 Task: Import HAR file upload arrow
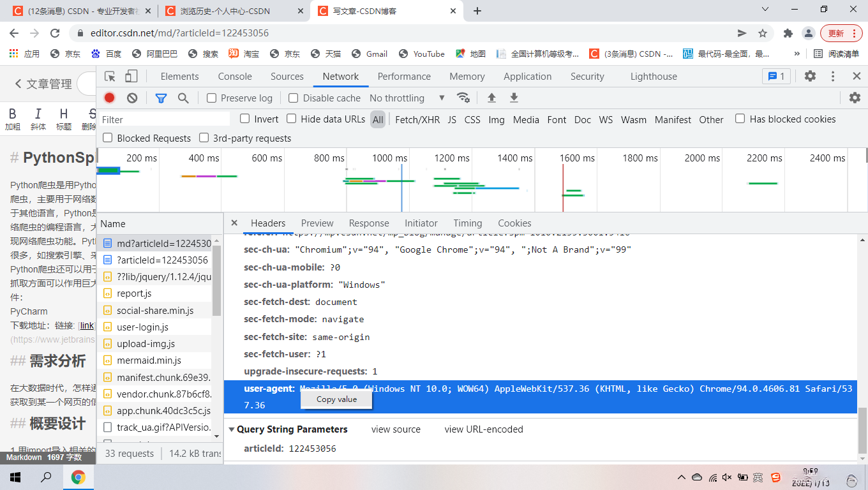[x=491, y=98]
